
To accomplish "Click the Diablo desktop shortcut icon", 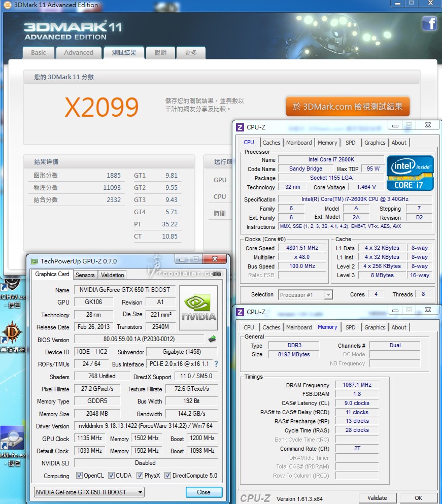I will pyautogui.click(x=12, y=332).
